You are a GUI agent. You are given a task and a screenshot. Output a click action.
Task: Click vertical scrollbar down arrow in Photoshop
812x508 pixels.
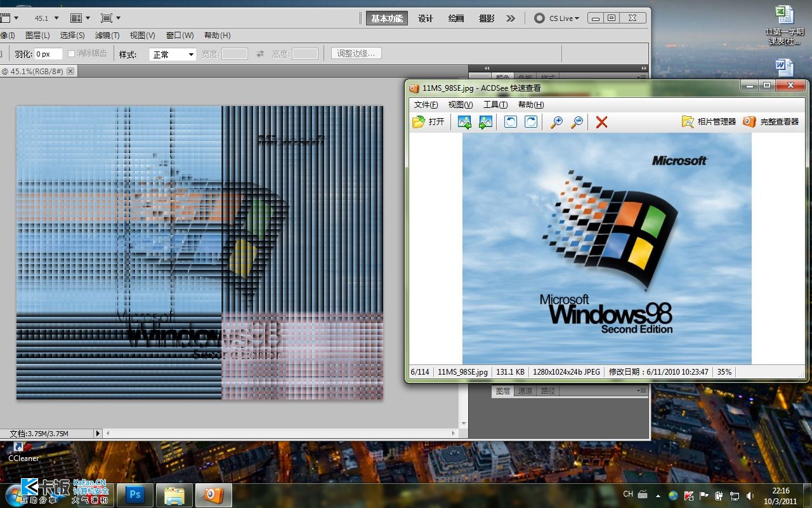click(x=464, y=424)
